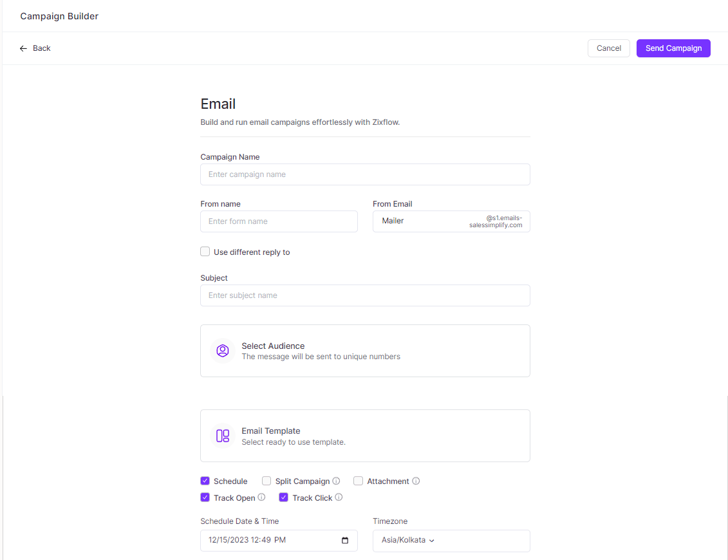728x560 pixels.
Task: Disable the Schedule checkbox
Action: [205, 481]
